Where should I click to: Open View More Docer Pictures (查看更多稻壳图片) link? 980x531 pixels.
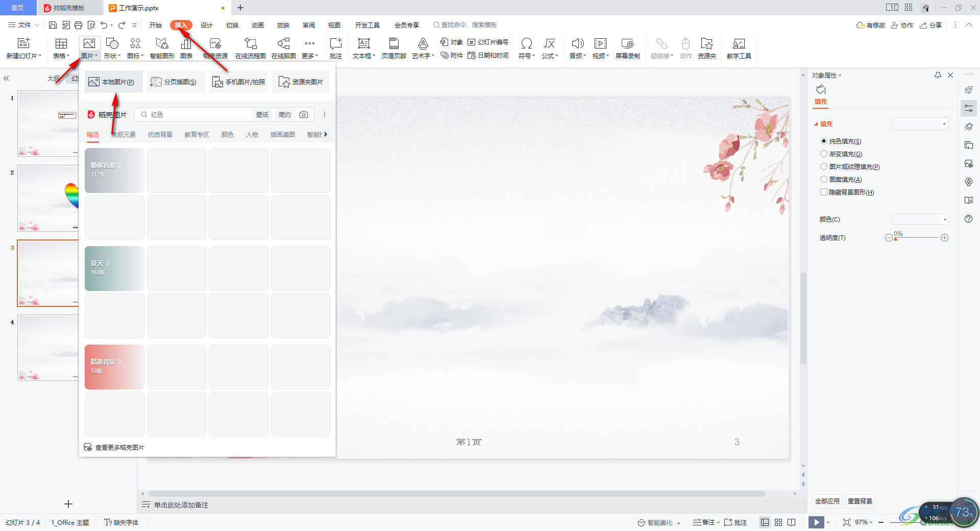point(114,447)
